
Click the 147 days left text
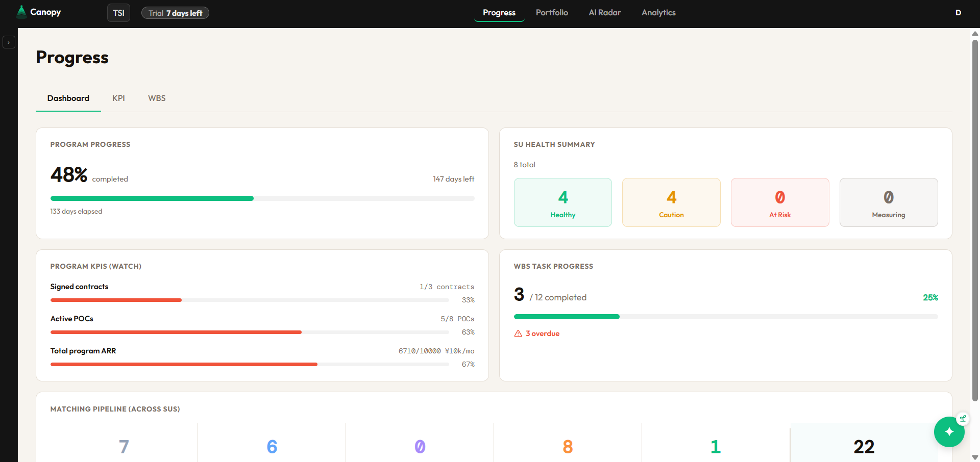(454, 179)
